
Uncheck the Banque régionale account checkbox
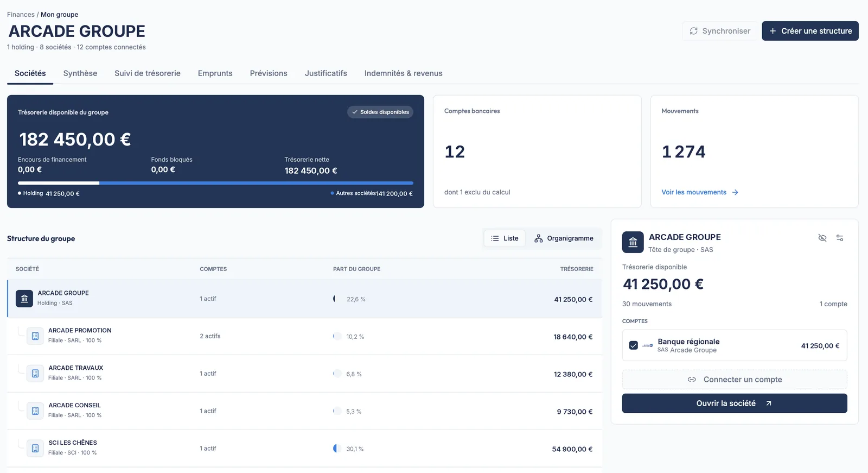point(633,345)
